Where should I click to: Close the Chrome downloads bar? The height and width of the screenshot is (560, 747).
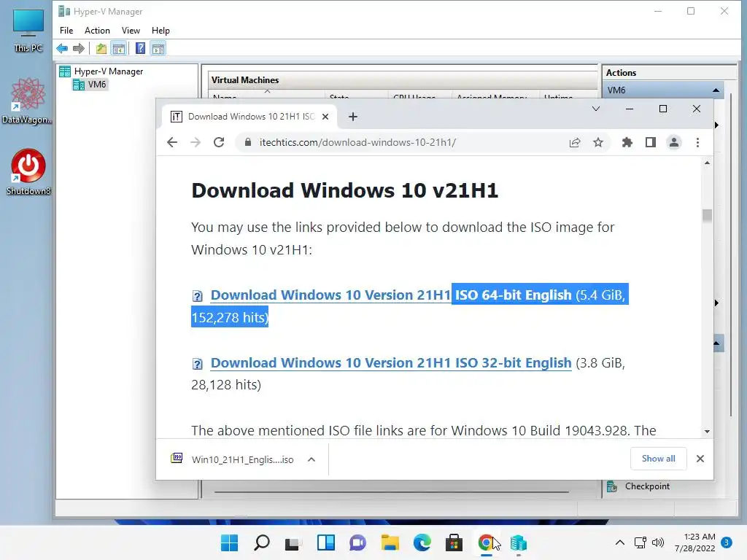[x=700, y=459]
